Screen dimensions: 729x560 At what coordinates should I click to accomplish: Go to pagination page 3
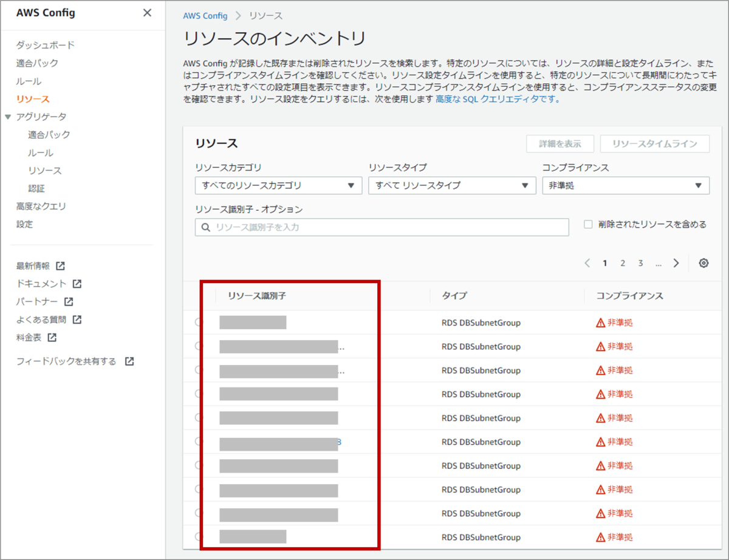640,264
